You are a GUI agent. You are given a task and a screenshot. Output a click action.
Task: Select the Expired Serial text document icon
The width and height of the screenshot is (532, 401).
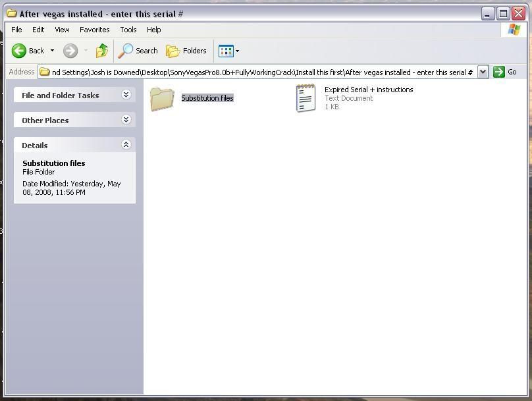tap(306, 98)
